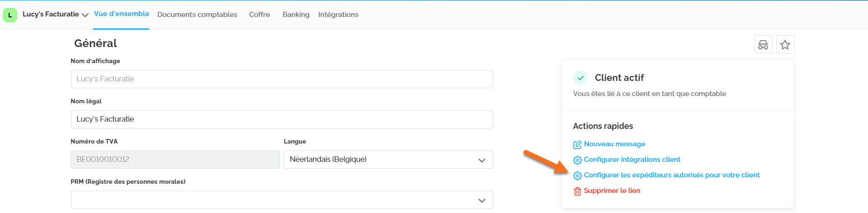Click the red trash icon
Image resolution: width=868 pixels, height=213 pixels.
tap(577, 191)
